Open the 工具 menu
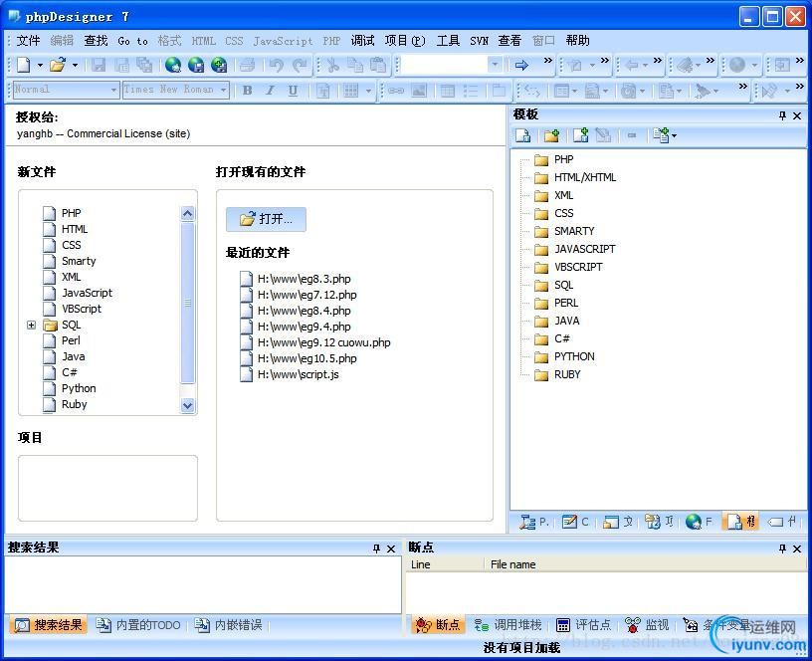The image size is (812, 661). pyautogui.click(x=448, y=41)
